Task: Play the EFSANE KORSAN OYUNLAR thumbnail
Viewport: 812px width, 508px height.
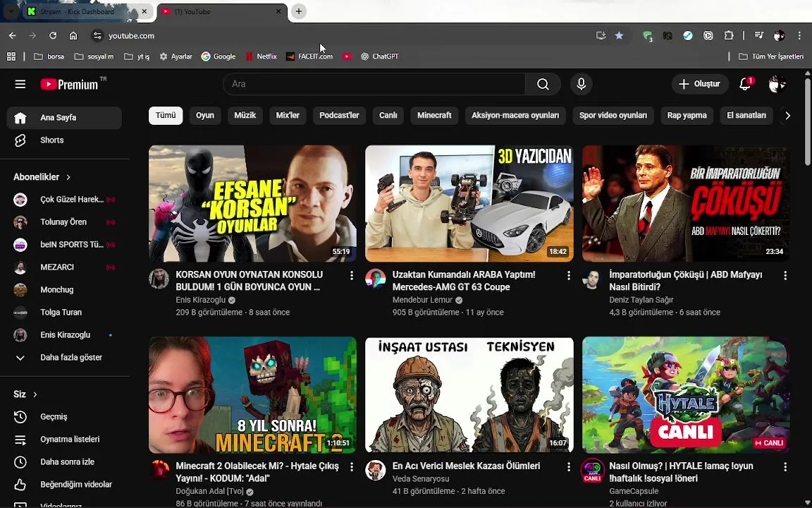Action: [253, 203]
